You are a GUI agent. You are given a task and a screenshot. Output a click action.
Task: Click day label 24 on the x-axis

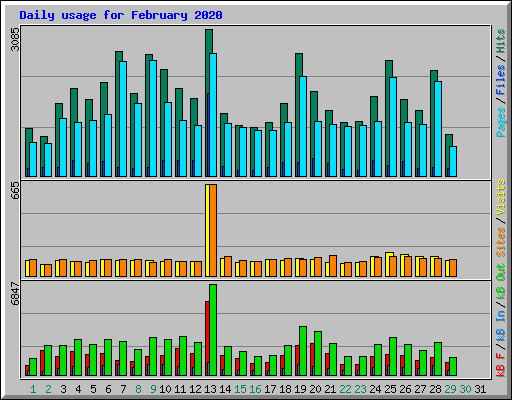pyautogui.click(x=375, y=389)
